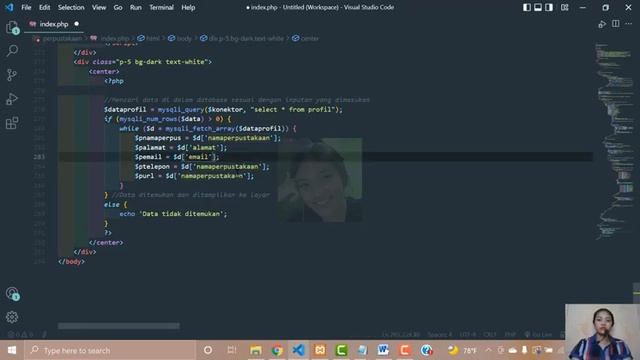Open editor More Actions ellipsis
Screen dimensions: 640x360
point(629,24)
